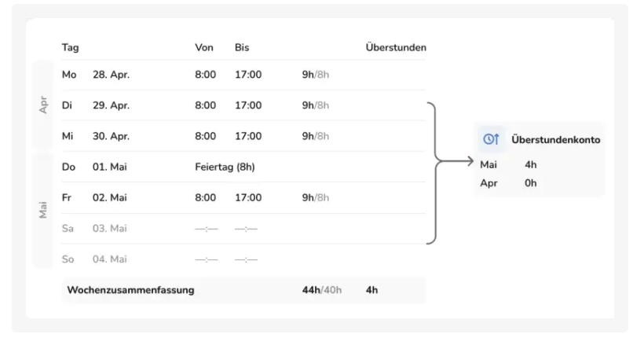Click the Bis column header
The image size is (644, 360).
tap(242, 48)
